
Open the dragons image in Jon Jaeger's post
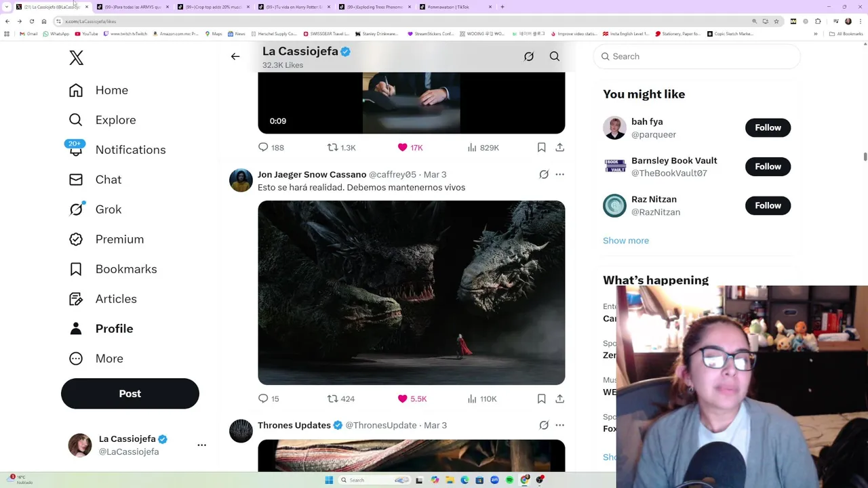[x=411, y=293]
